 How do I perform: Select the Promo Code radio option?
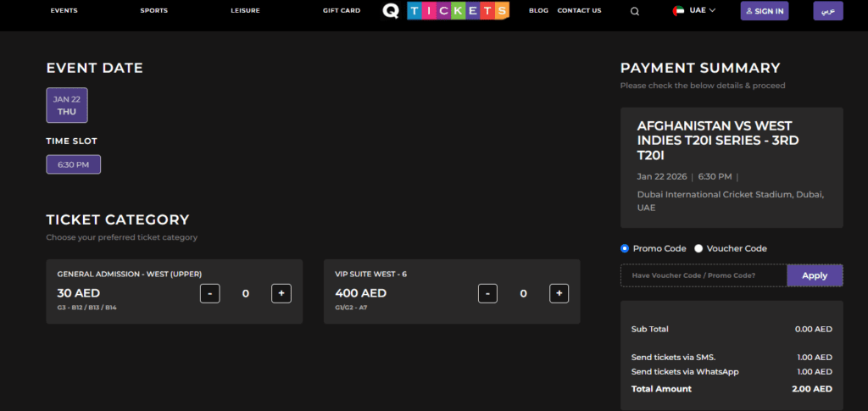tap(625, 248)
